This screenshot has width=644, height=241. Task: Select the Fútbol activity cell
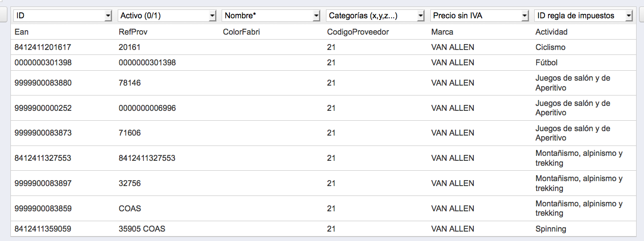(547, 63)
